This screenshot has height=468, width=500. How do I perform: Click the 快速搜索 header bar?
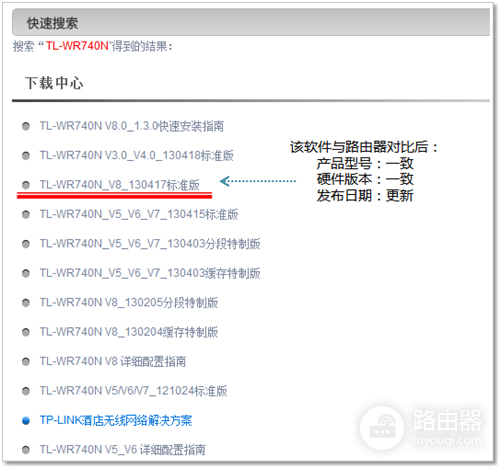point(251,23)
